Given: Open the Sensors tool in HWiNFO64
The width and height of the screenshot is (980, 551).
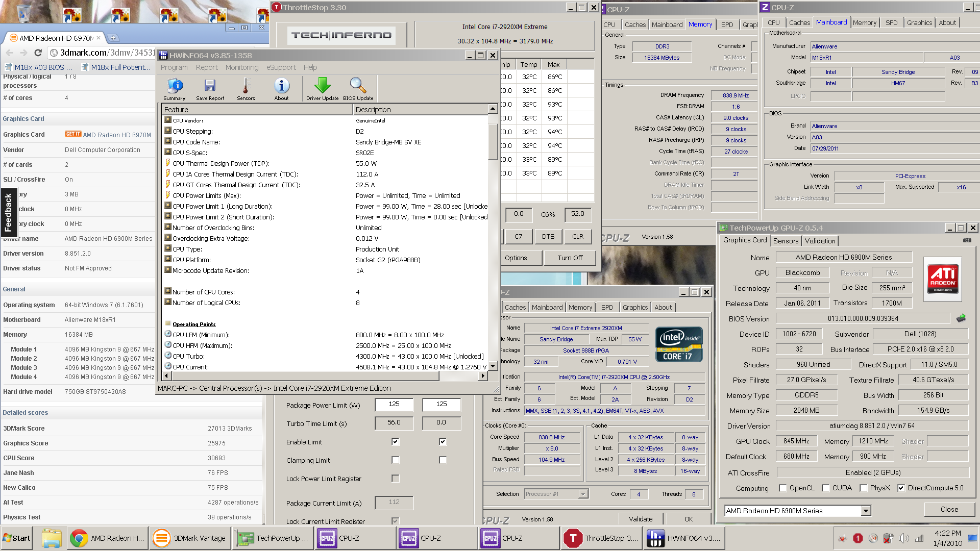Looking at the screenshot, I should tap(246, 89).
